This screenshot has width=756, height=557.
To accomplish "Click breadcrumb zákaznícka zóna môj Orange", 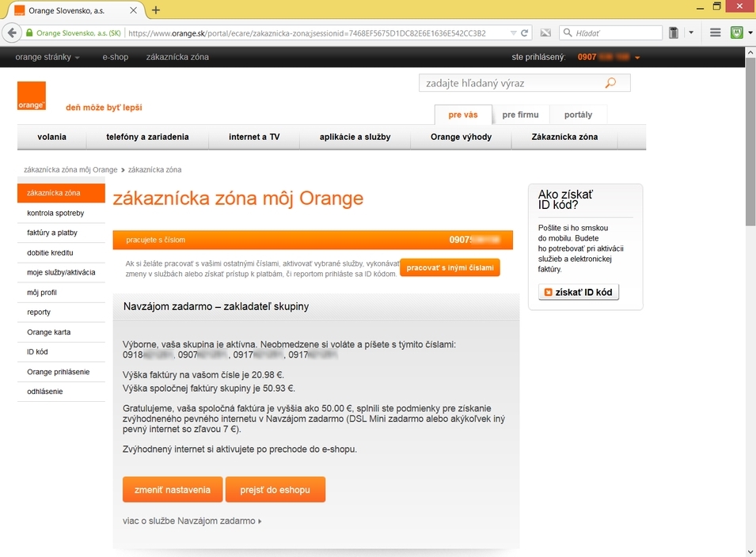I will coord(70,169).
